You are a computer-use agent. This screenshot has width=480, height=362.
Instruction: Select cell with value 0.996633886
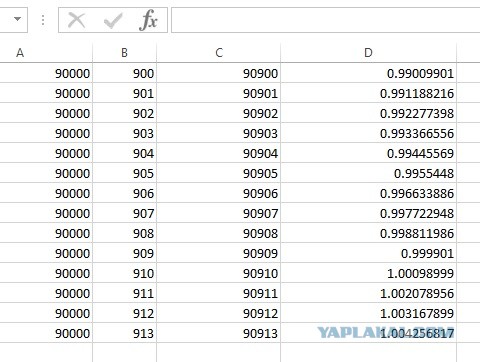(369, 193)
